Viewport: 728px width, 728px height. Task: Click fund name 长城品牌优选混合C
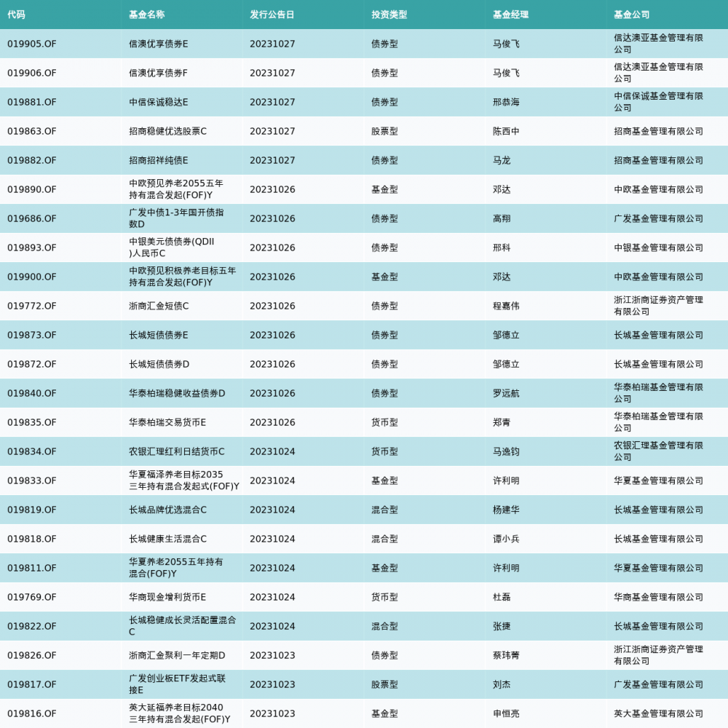point(167,510)
